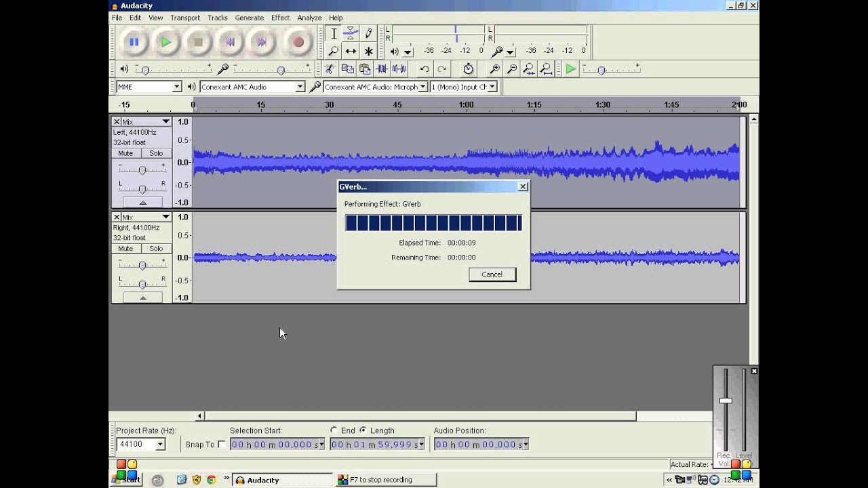
Task: Open the File menu
Action: tap(117, 18)
